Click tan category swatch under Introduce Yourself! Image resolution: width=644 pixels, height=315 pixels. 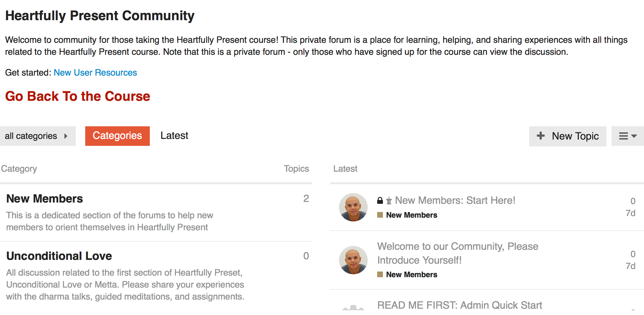pos(380,275)
